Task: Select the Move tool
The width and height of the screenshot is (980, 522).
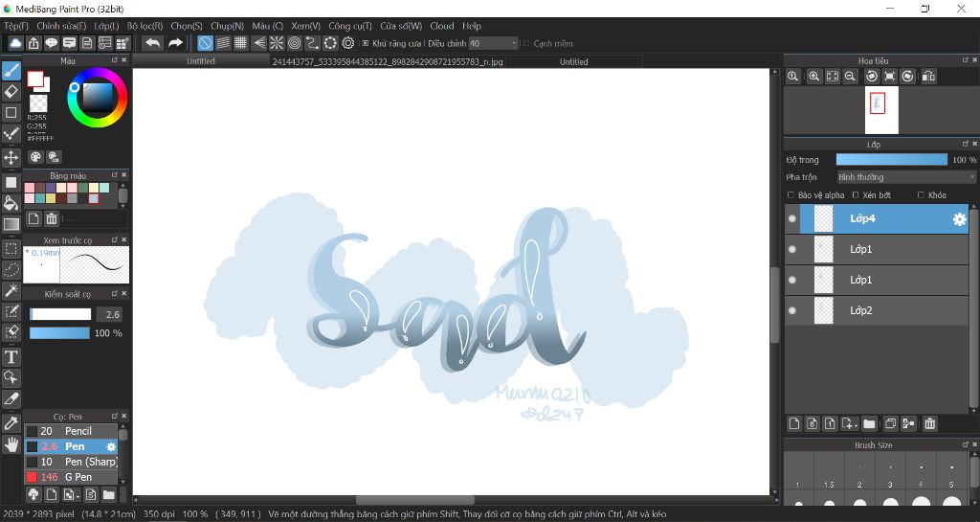Action: click(x=11, y=157)
